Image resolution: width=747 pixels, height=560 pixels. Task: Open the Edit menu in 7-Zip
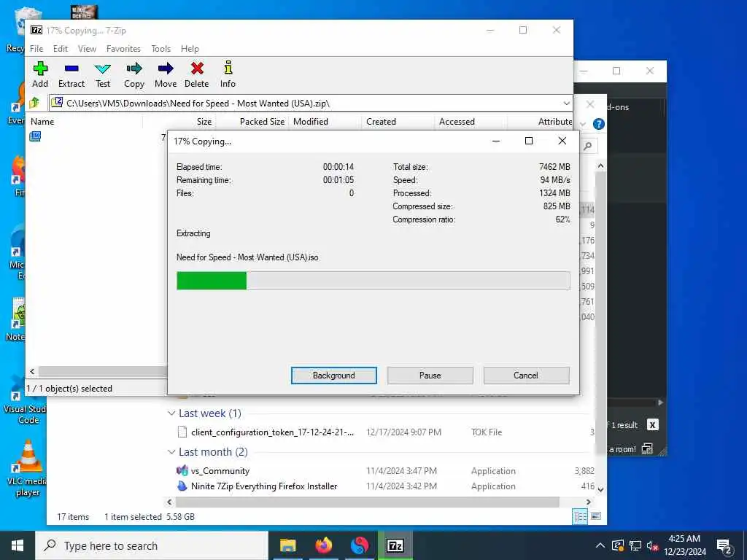tap(60, 49)
